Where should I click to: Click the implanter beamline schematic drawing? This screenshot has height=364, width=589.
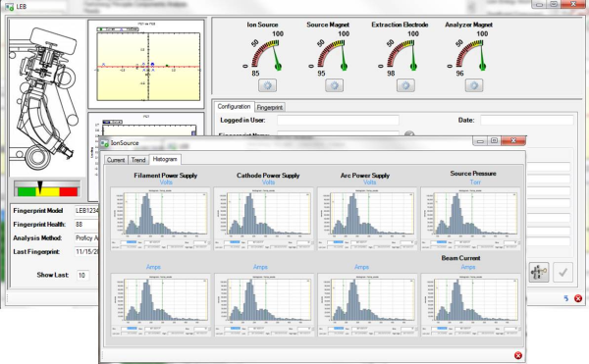tap(46, 98)
